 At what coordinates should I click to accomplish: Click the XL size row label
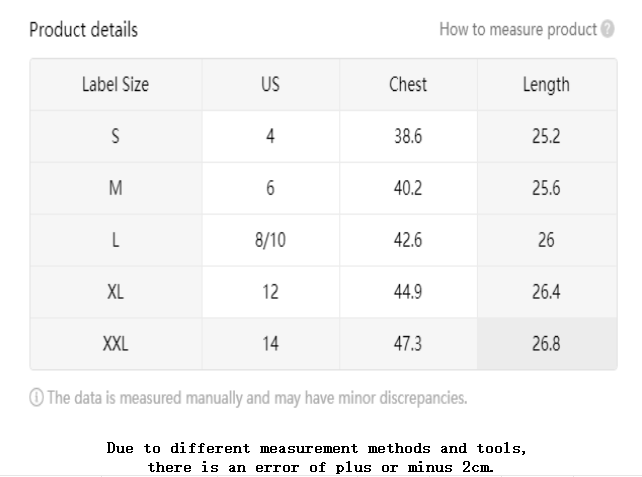tap(116, 292)
